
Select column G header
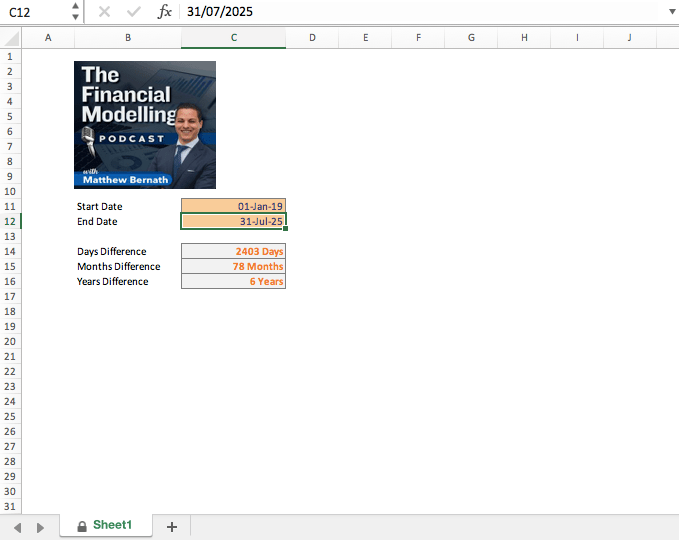tap(471, 38)
